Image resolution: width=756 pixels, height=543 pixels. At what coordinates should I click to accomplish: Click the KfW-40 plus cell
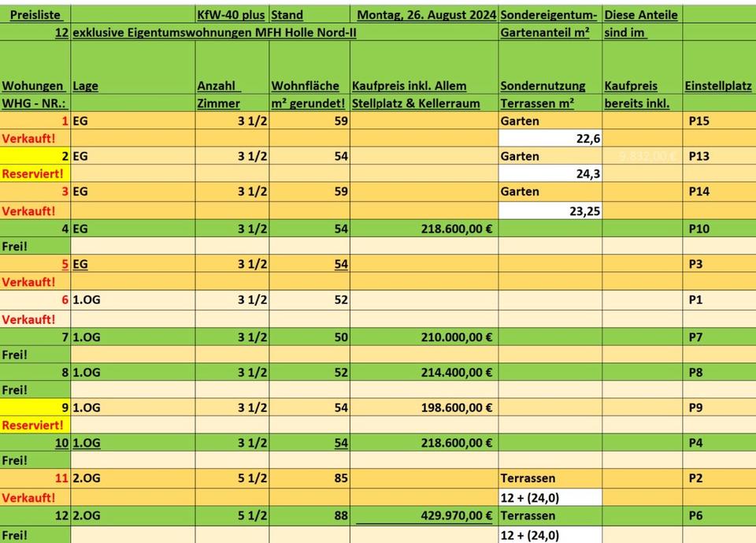click(231, 14)
